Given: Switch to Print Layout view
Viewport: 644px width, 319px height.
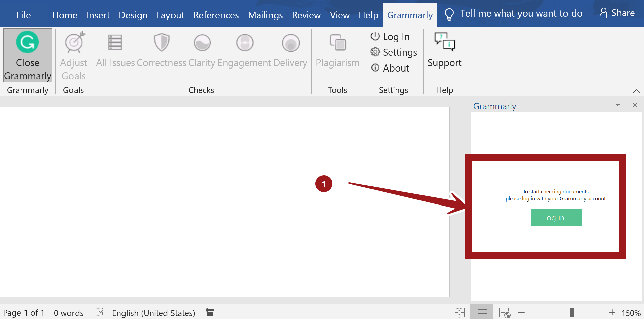Looking at the screenshot, I should 482,312.
